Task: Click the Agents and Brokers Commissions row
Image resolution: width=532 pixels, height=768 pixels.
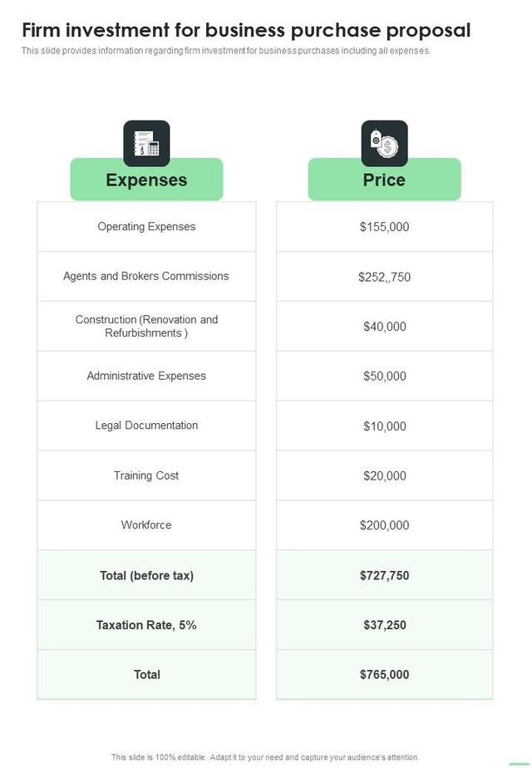Action: coord(146,277)
